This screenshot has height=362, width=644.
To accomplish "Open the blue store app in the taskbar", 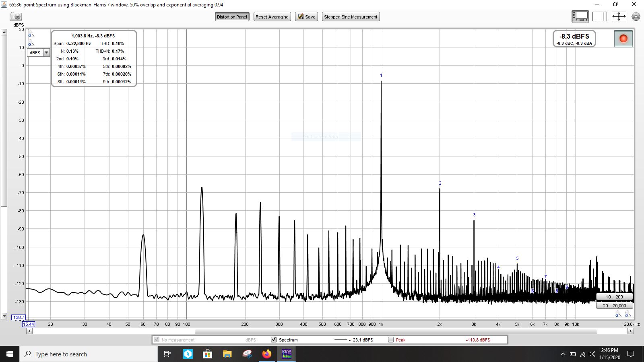I will (188, 354).
